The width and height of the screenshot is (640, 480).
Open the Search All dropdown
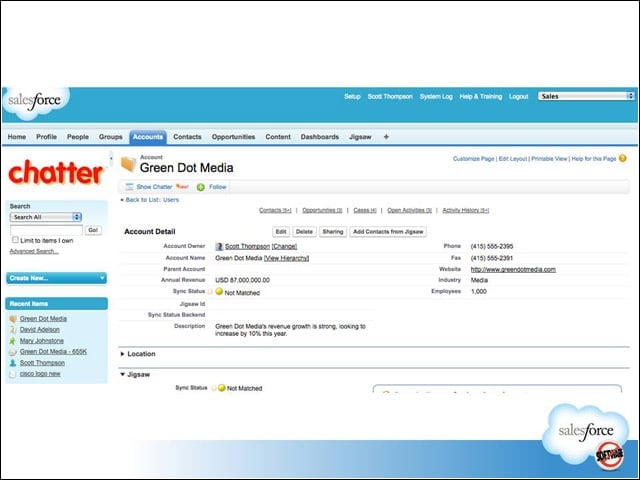coord(46,217)
